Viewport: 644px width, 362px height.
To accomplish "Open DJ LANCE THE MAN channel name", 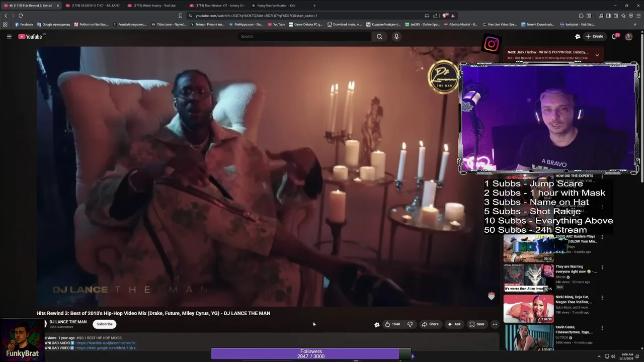I will point(68,322).
